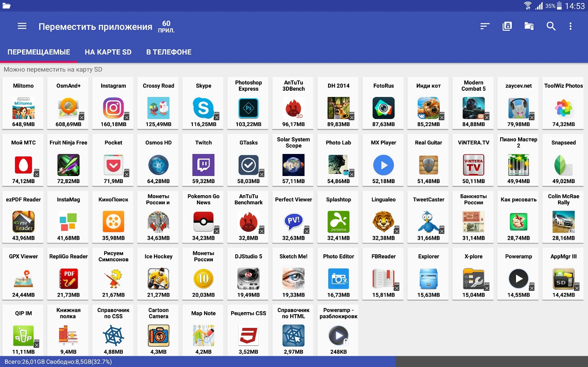Select the КиноПоиск app icon
The image size is (588, 367).
pyautogui.click(x=113, y=222)
